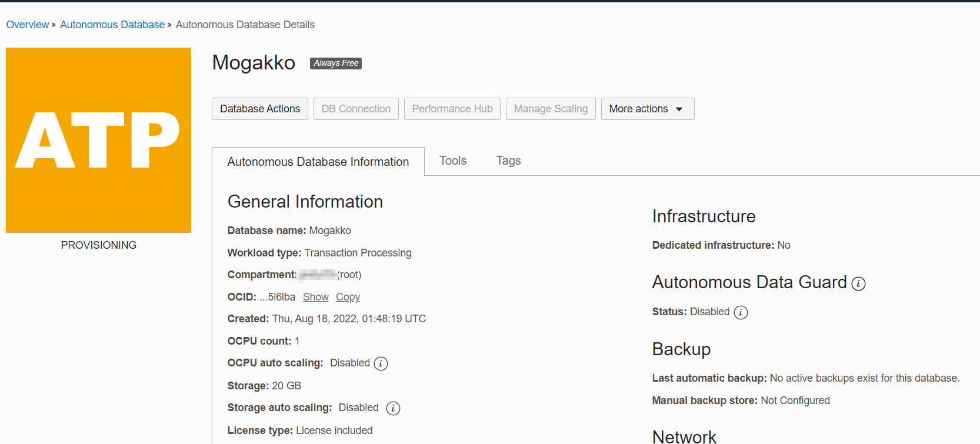Click the Infrastructure section heading
Viewport: 980px width, 444px height.
point(704,216)
